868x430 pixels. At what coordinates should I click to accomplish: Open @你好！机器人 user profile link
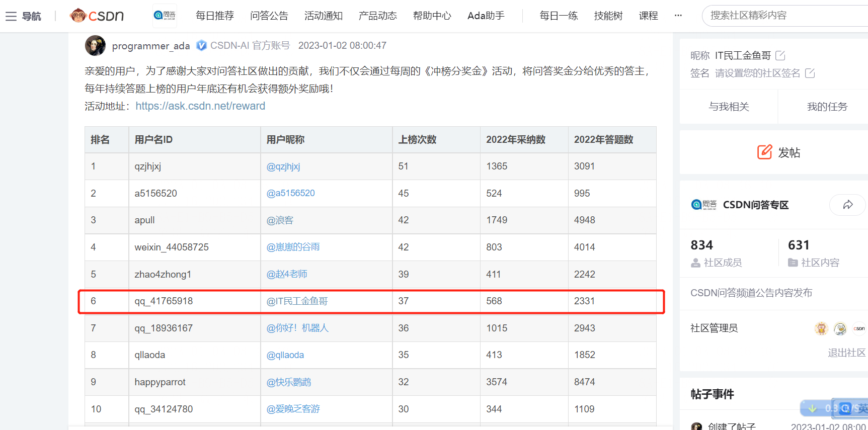pos(297,328)
